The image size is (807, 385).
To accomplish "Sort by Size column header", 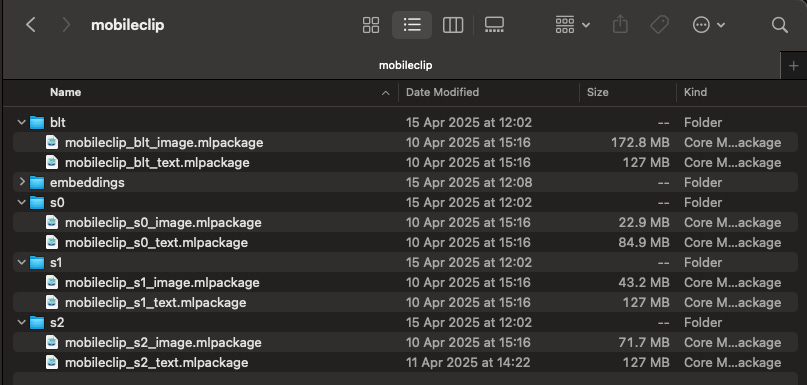I will pyautogui.click(x=598, y=92).
